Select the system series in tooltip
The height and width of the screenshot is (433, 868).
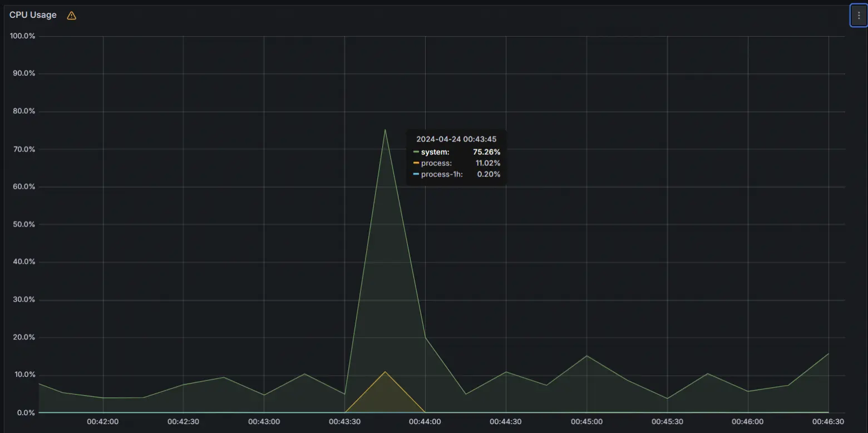pos(435,152)
